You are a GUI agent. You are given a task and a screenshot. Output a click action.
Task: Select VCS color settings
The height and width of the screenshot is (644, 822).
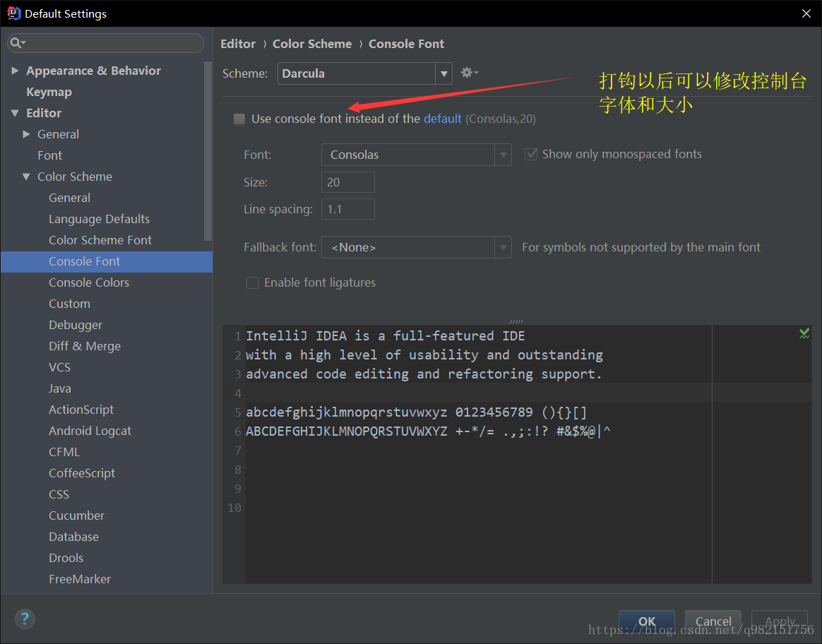tap(60, 367)
